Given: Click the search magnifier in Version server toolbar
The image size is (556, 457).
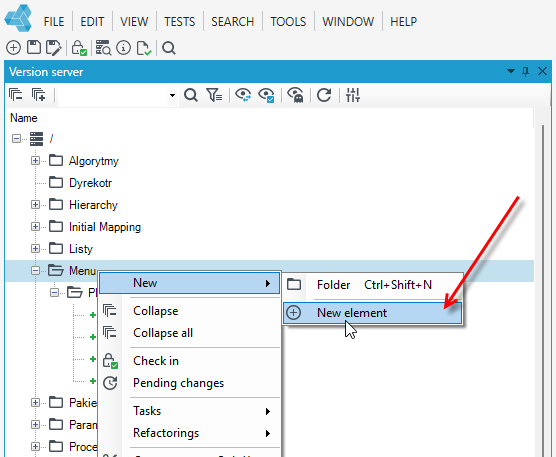Looking at the screenshot, I should tap(191, 95).
